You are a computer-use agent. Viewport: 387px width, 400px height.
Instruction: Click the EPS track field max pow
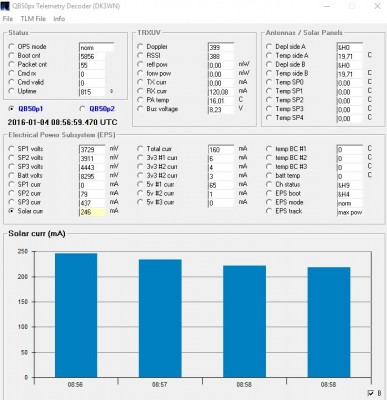pyautogui.click(x=349, y=212)
